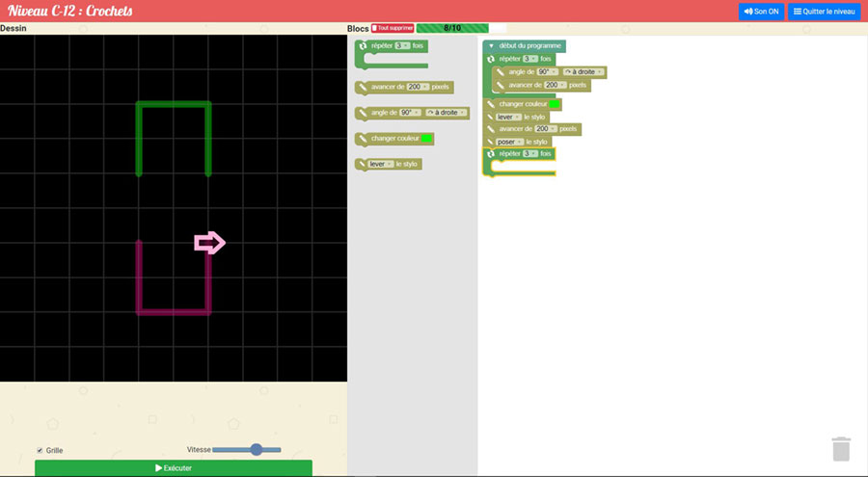Open the poser dropdown in program
This screenshot has width=868, height=477.
[x=508, y=142]
